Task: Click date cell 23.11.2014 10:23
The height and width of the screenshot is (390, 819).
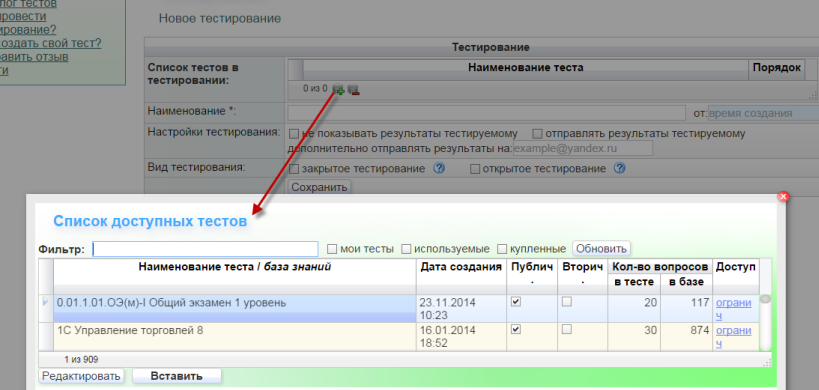Action: [461, 308]
